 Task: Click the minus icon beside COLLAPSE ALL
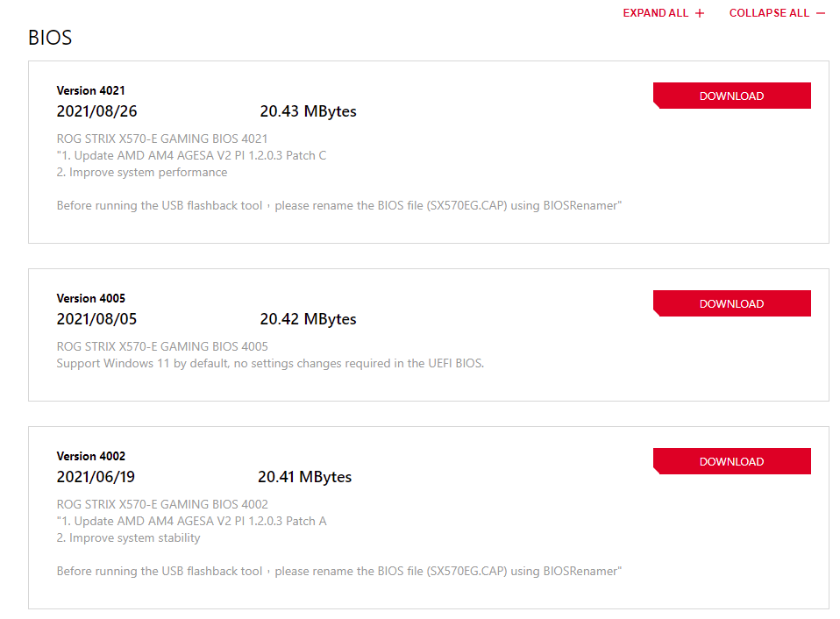tap(821, 13)
